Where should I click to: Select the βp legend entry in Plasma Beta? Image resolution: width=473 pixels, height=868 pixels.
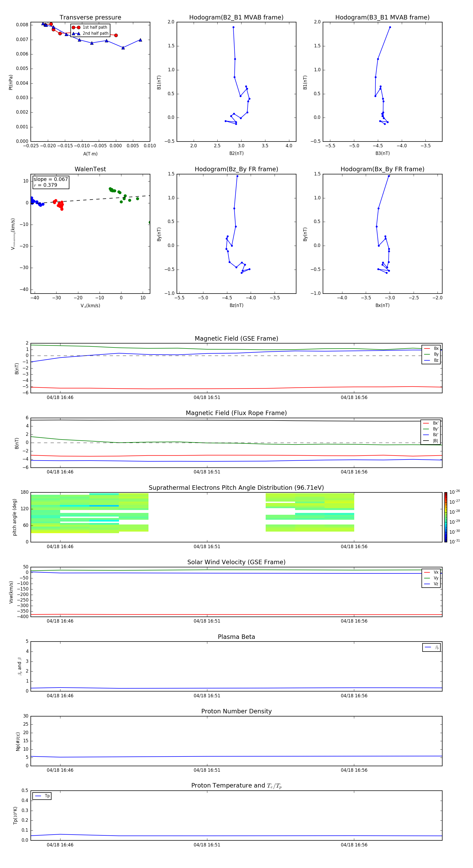coord(431,647)
